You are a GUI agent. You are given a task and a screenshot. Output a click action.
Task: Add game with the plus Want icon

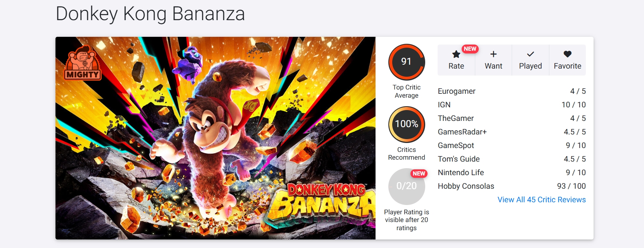[493, 54]
